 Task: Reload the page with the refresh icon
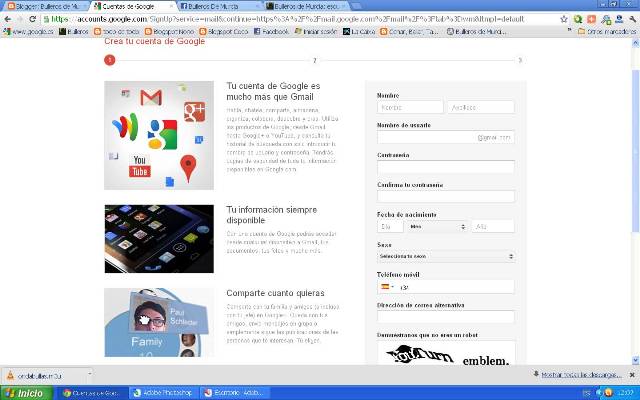point(33,19)
